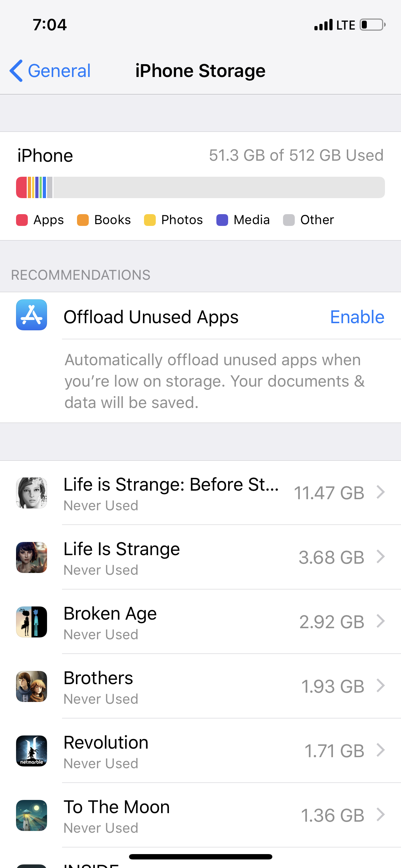Open Life is Strange: Before the Storm app icon
Screen dimensions: 401x868
[x=31, y=493]
